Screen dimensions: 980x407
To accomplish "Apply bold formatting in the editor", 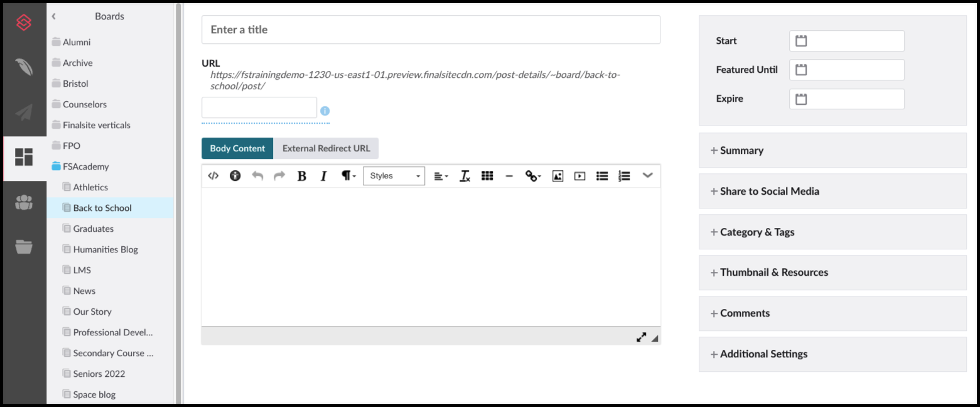I will tap(302, 176).
